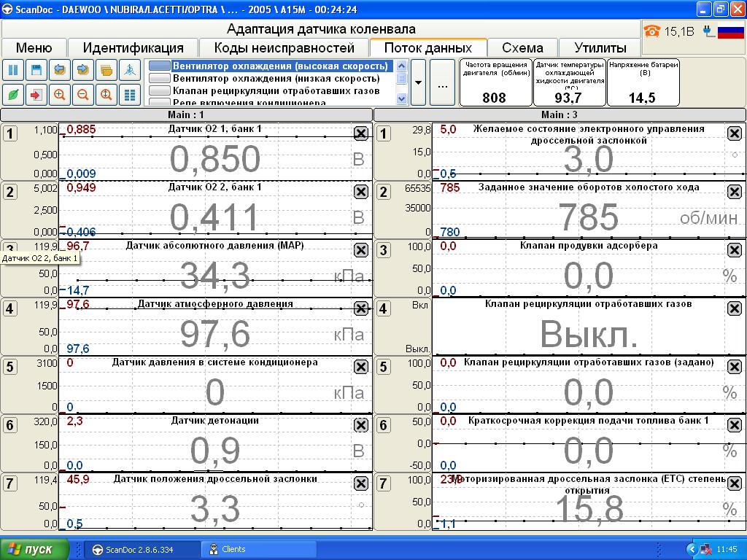Click the actuator list scrollbar thumb
This screenshot has height=560, width=747.
[402, 78]
